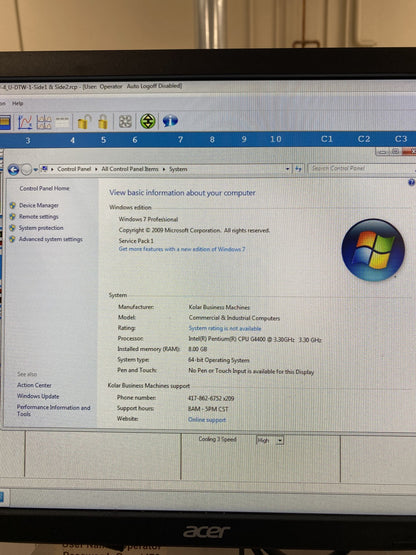Click Get more features with new edition link

[x=182, y=249]
